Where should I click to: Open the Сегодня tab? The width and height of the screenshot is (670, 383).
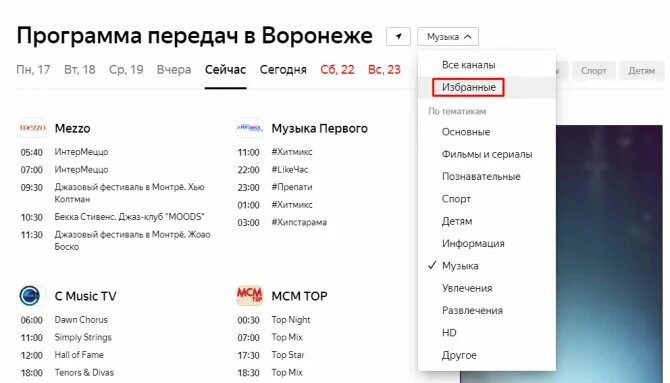(x=283, y=70)
